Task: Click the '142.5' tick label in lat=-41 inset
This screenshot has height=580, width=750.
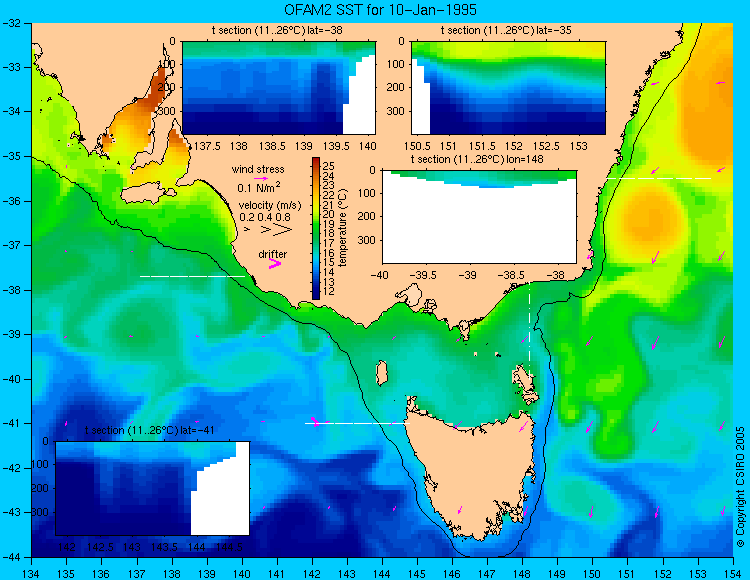Action: tap(100, 547)
